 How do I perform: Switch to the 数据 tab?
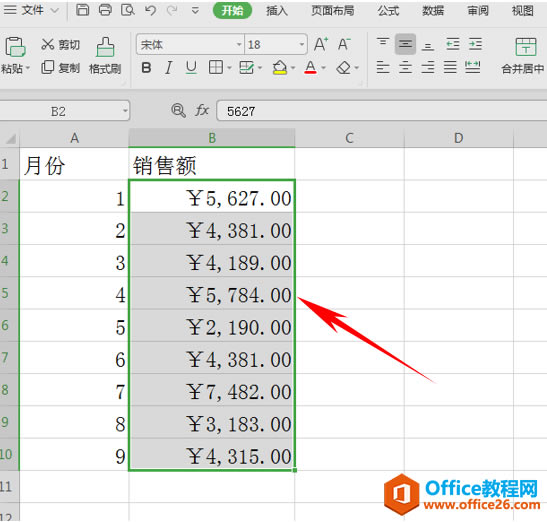[433, 11]
